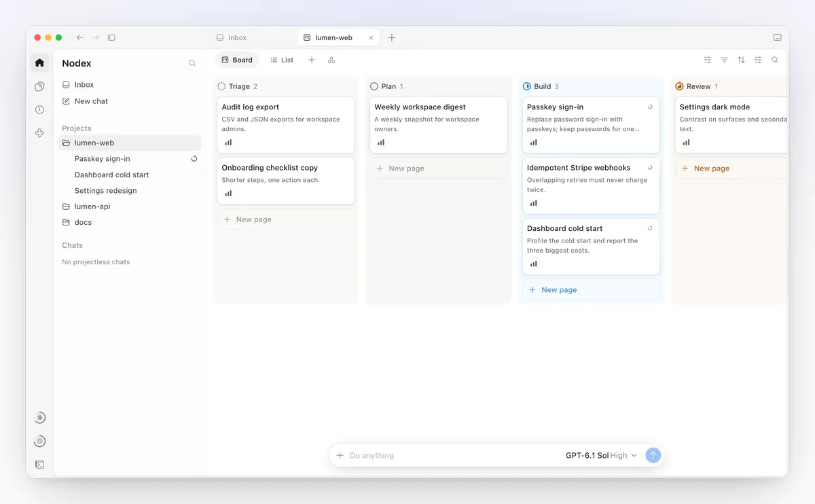Open Inbox in the sidebar
Viewport: 815px width, 504px height.
coord(129,85)
